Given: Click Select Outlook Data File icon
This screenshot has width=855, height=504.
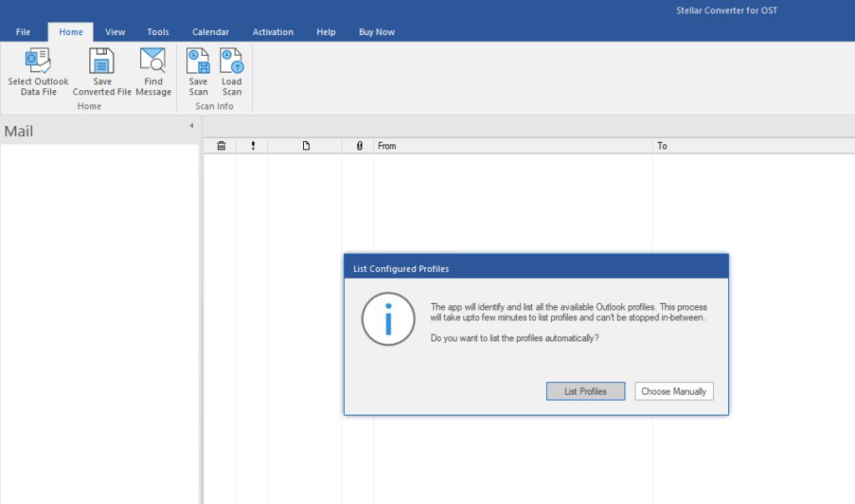Looking at the screenshot, I should coord(38,60).
